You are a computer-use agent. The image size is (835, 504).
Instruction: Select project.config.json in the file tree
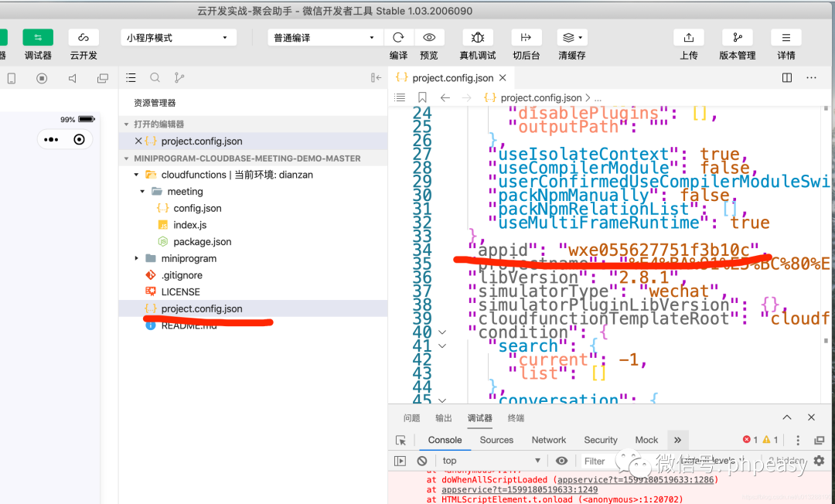pos(253,308)
